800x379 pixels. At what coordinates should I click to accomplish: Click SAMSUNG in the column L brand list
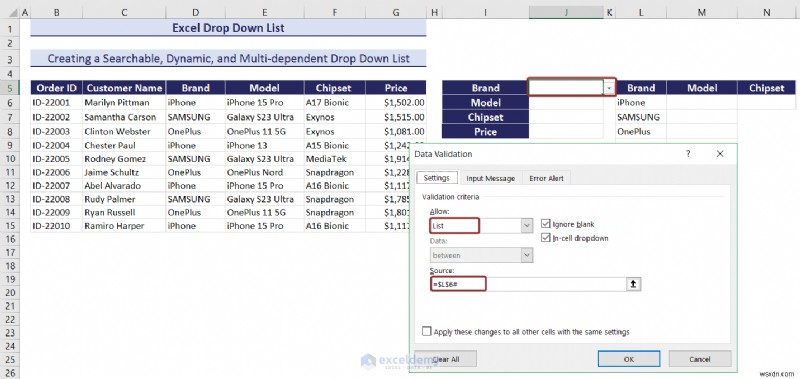pos(641,117)
